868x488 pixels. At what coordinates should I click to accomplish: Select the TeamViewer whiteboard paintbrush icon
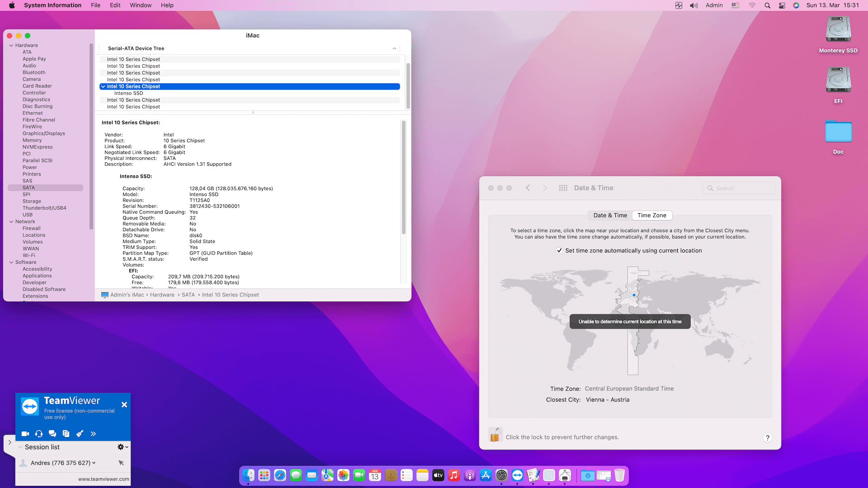click(80, 433)
